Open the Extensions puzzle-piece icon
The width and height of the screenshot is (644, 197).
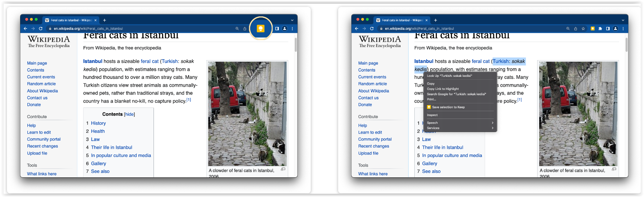coord(600,29)
